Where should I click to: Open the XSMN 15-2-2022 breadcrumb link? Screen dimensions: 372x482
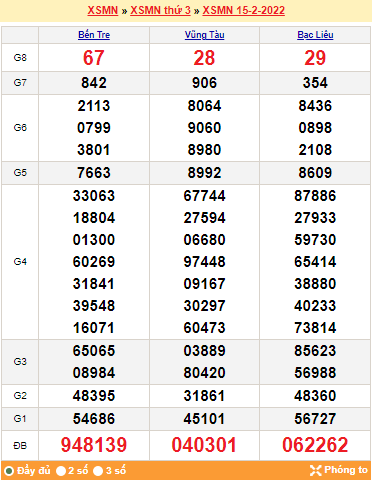pos(244,10)
